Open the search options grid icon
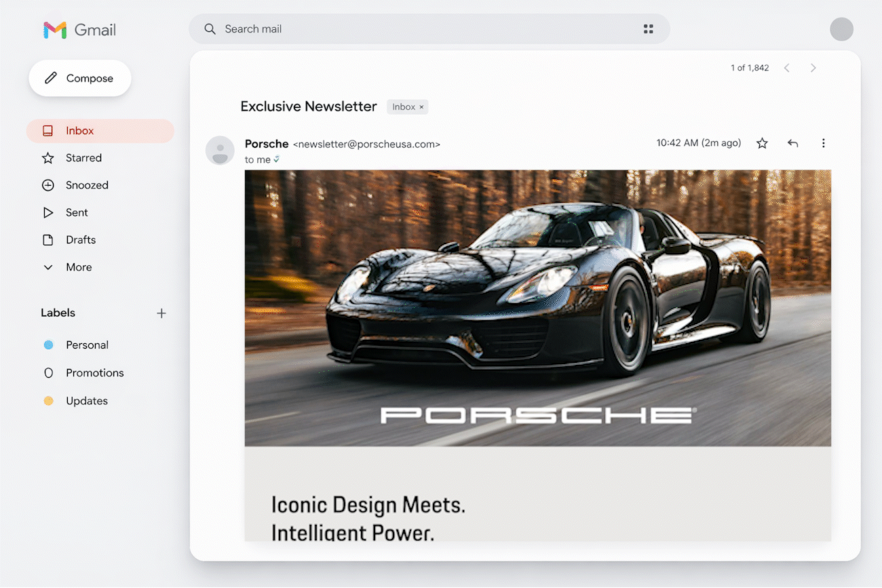Image resolution: width=882 pixels, height=588 pixels. [x=648, y=29]
